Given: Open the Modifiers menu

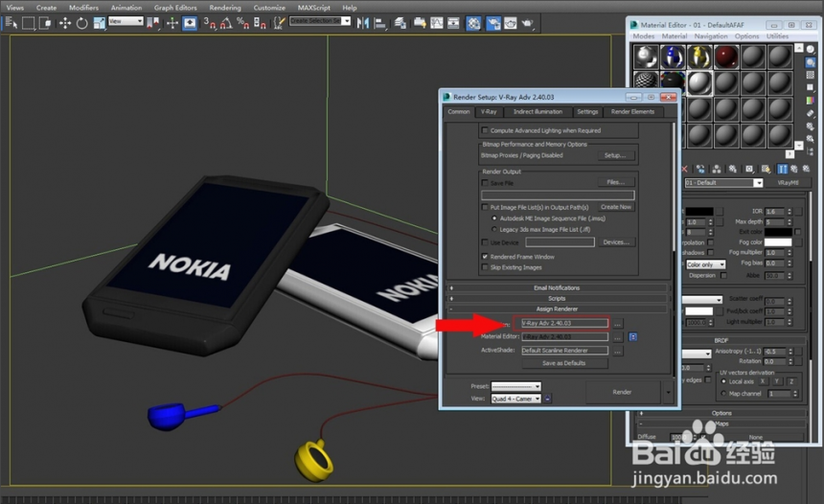Looking at the screenshot, I should pyautogui.click(x=83, y=8).
